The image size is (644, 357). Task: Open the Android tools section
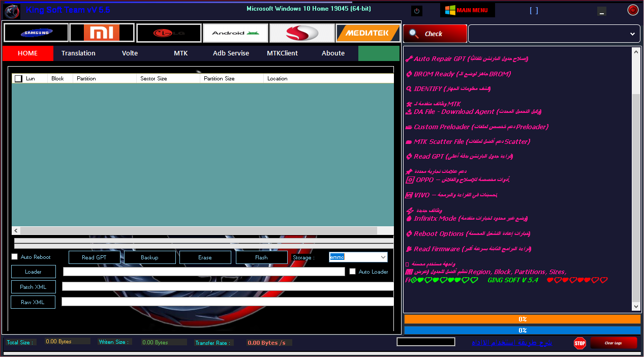[x=235, y=33]
